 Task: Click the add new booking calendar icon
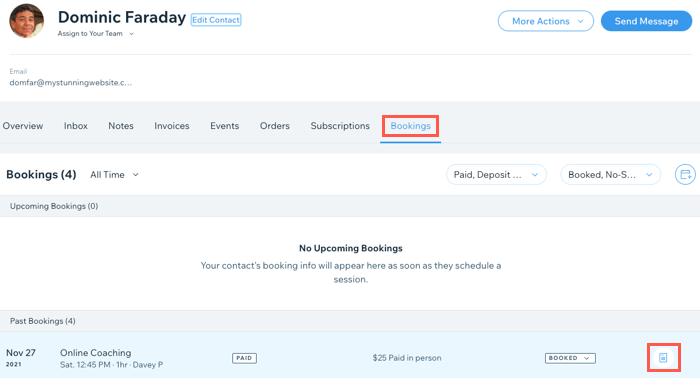685,174
